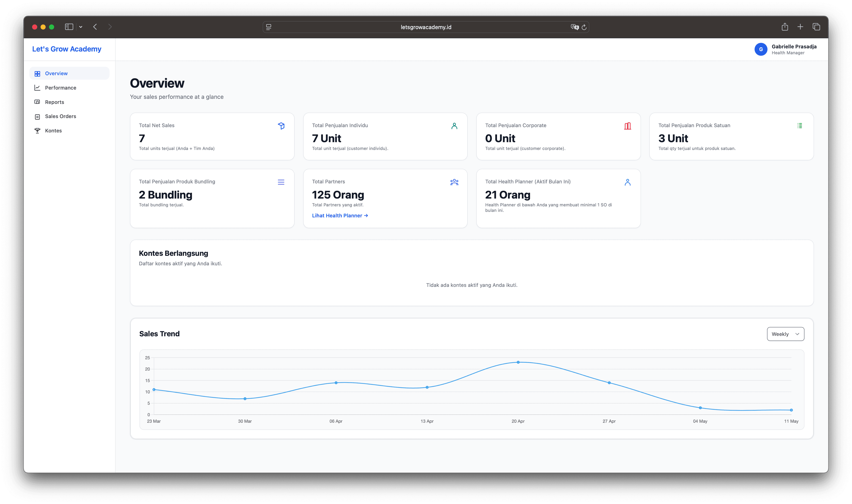
Task: Click the group icon on Total Partners card
Action: coord(454,182)
